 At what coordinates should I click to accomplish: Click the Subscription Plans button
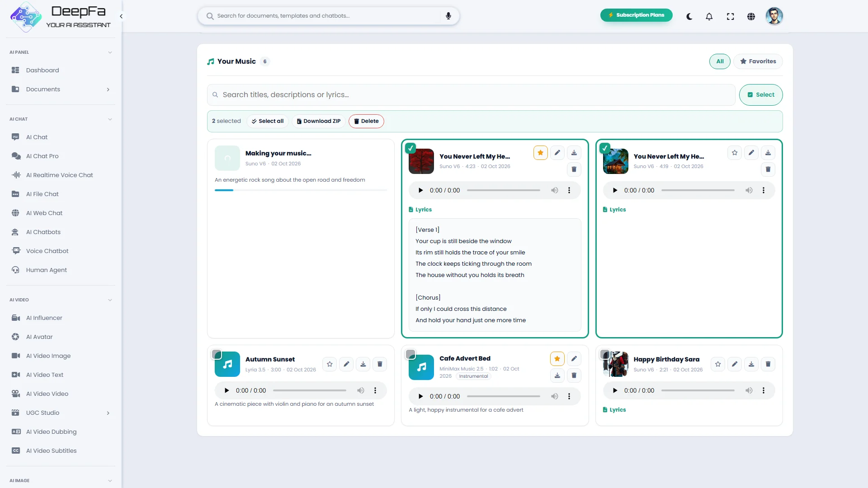pos(636,15)
